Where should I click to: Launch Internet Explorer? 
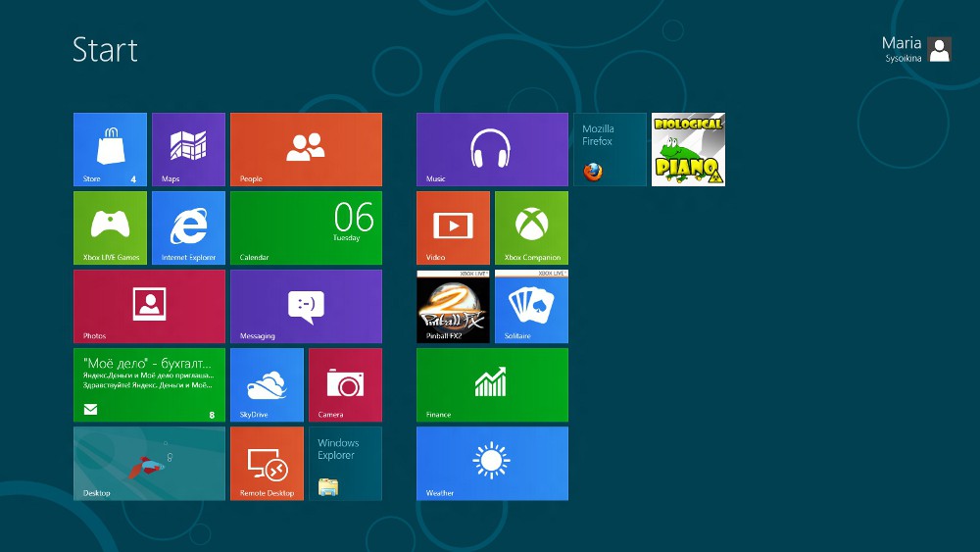pos(188,227)
